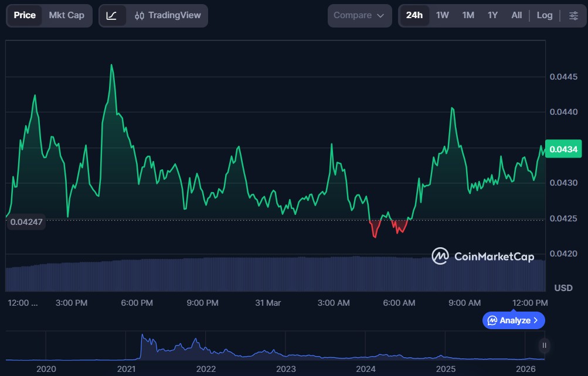Click the pause handle on the range timeline
Screen dimensions: 588x376
pyautogui.click(x=545, y=346)
